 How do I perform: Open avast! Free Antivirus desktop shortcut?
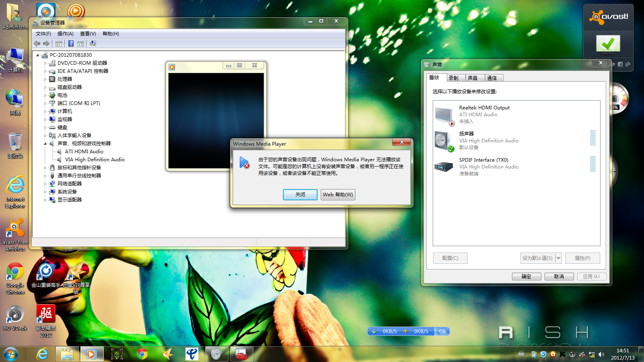click(15, 235)
